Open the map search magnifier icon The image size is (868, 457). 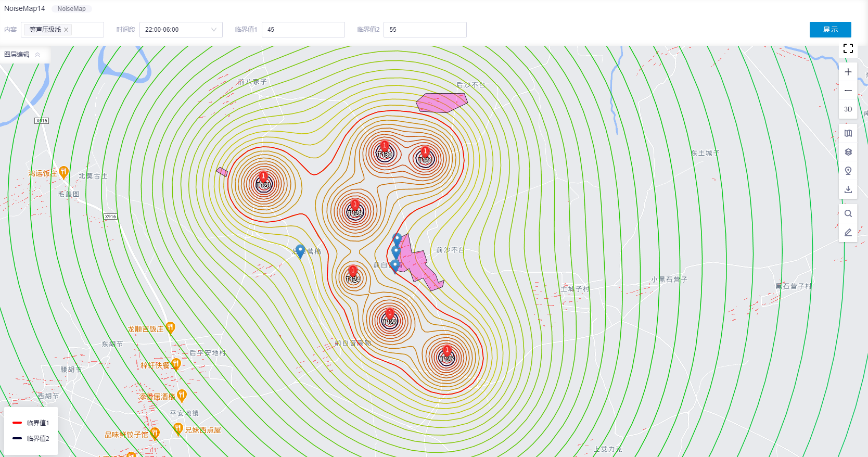tap(848, 213)
